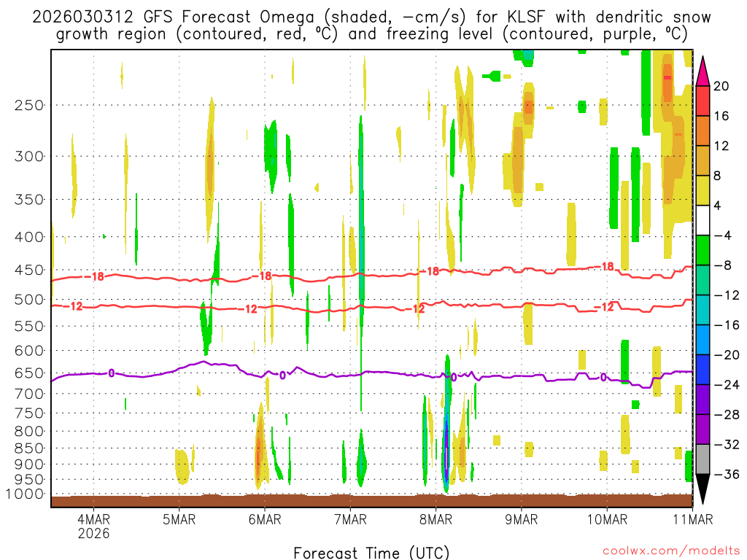
Task: Click the 4MAR 2026 time axis label
Action: click(93, 526)
